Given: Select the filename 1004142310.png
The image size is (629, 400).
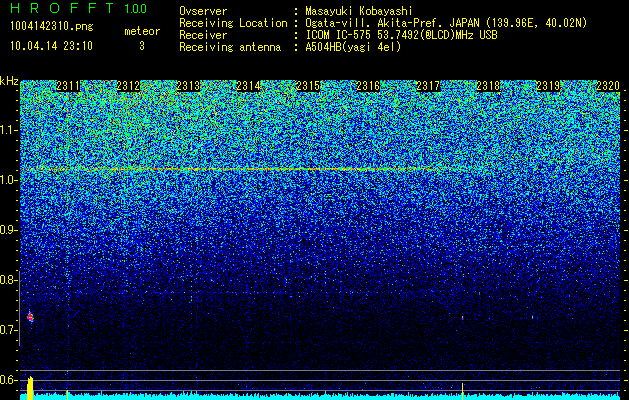Looking at the screenshot, I should [x=51, y=27].
